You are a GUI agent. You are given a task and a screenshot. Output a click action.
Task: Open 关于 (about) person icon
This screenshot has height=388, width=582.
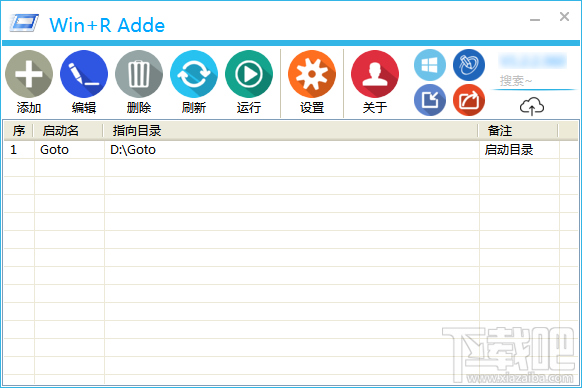coord(375,74)
